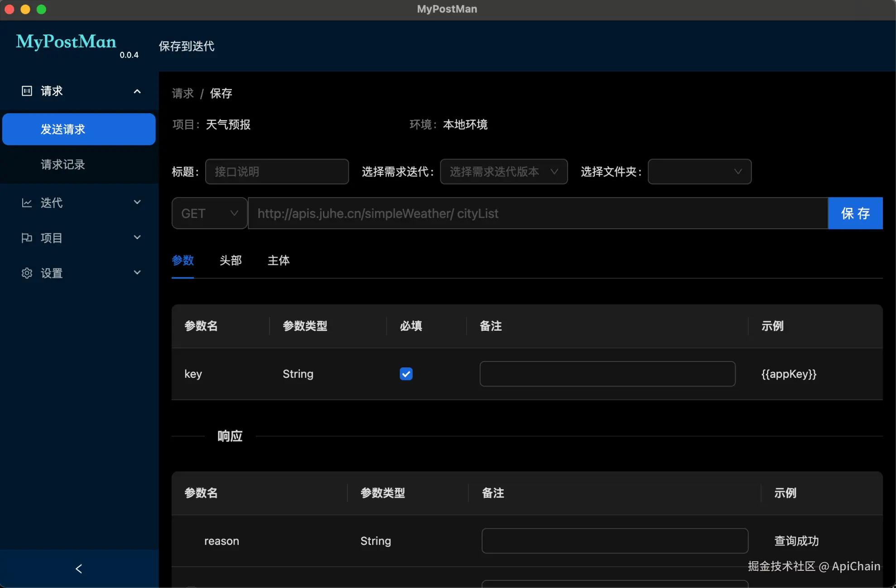Click the MyPostMan logo
Viewport: 896px width, 588px height.
[x=66, y=42]
